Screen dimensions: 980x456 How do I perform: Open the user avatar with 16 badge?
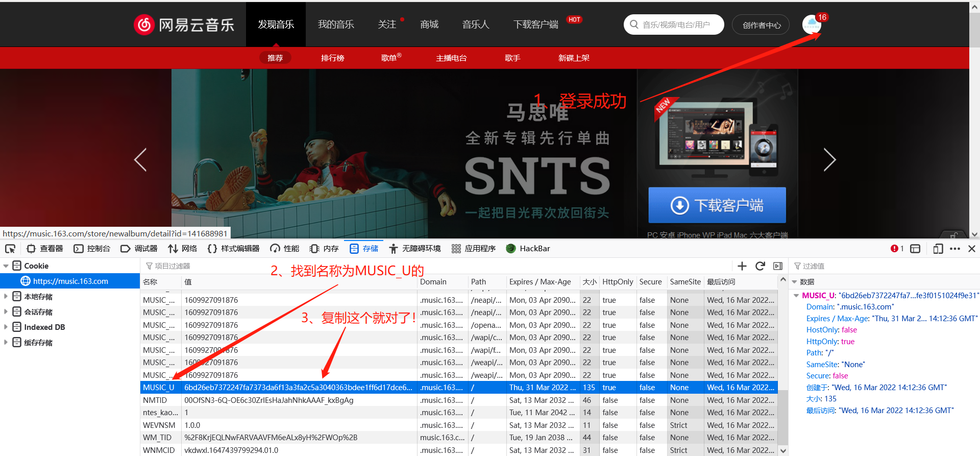click(x=812, y=24)
